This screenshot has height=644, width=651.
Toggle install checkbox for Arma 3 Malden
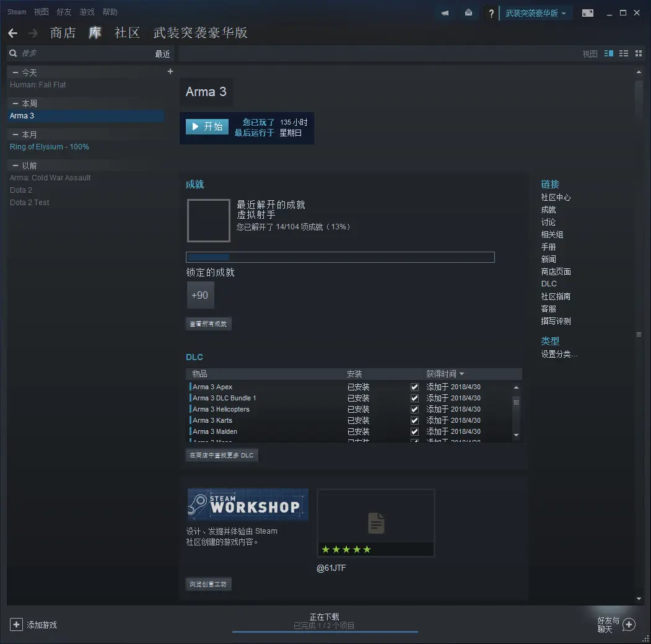pyautogui.click(x=414, y=431)
